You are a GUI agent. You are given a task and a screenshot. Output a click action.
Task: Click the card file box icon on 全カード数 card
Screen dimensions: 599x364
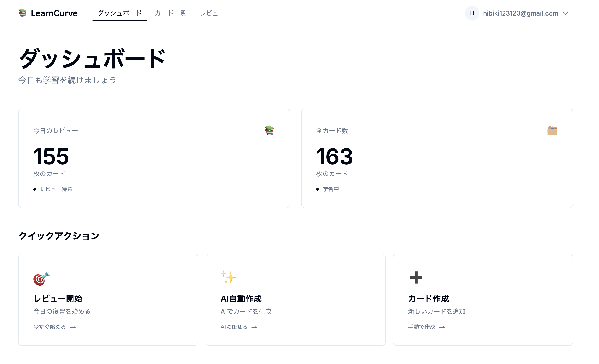pyautogui.click(x=552, y=130)
